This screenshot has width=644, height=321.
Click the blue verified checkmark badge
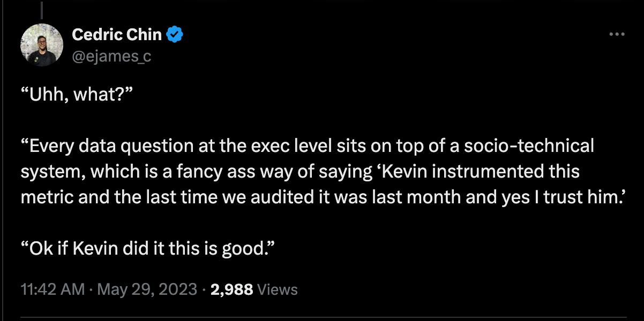tap(175, 35)
